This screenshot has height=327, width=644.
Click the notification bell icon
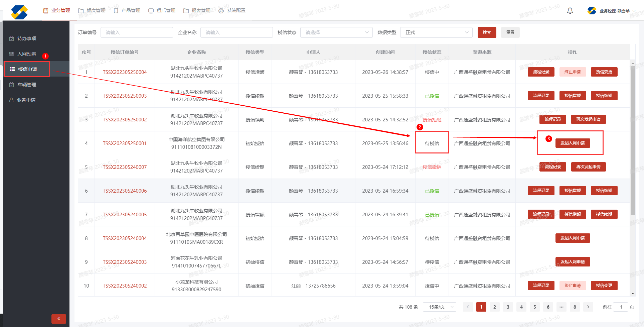pos(570,11)
